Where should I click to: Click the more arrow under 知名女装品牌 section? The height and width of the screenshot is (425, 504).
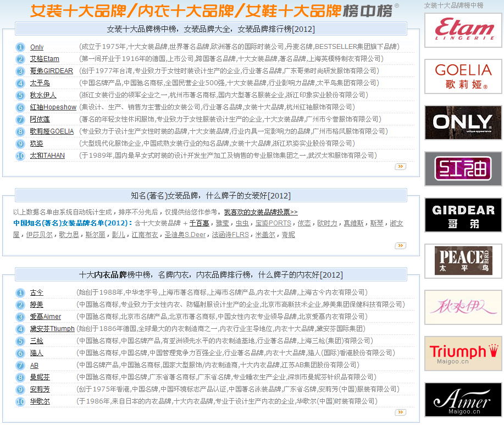pos(401,246)
